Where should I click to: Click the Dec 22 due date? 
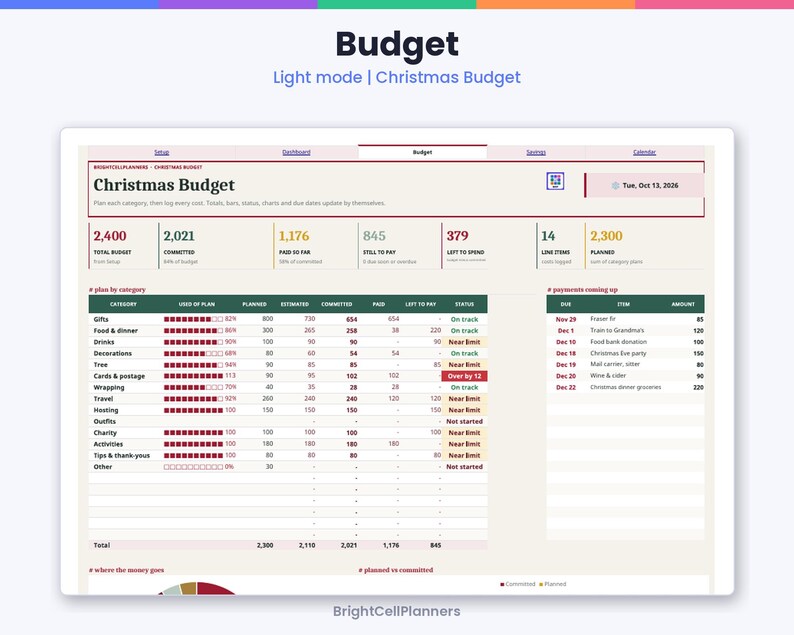566,387
